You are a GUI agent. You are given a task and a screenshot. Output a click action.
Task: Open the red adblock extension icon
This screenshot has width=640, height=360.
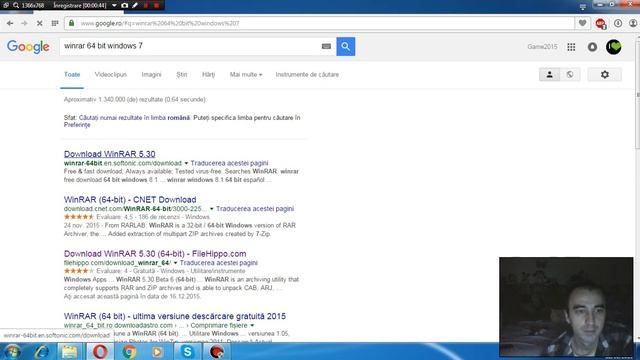600,24
